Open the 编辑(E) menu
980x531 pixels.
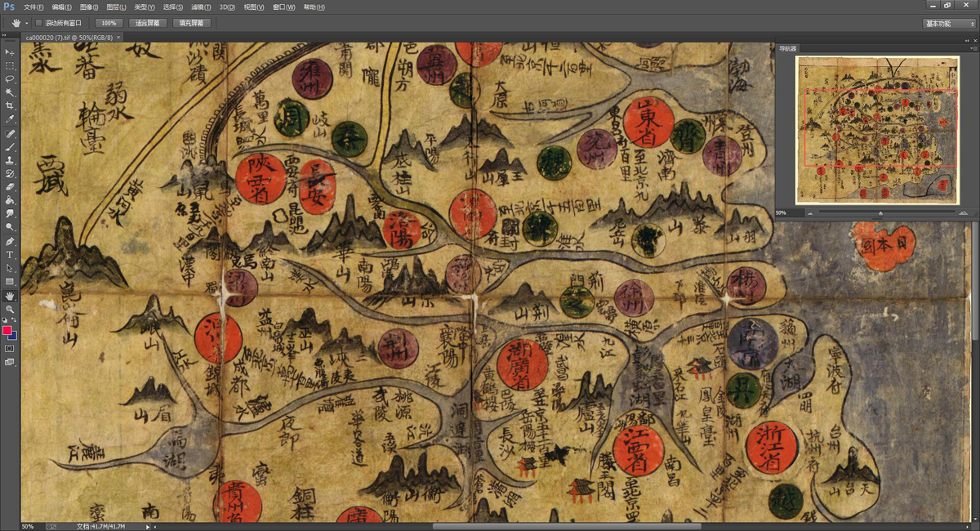click(60, 7)
